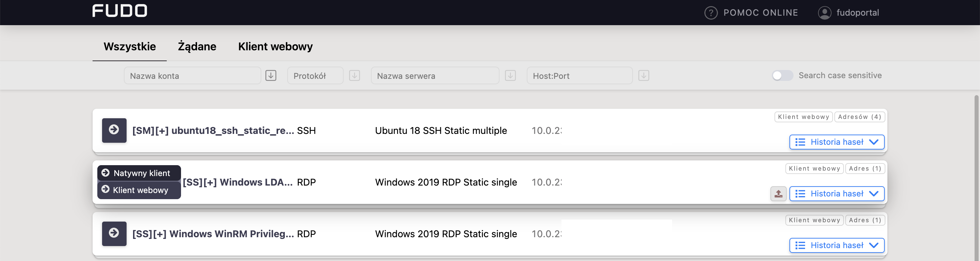
Task: Expand Historia haseł for the WinRM Privileged row
Action: tap(836, 245)
